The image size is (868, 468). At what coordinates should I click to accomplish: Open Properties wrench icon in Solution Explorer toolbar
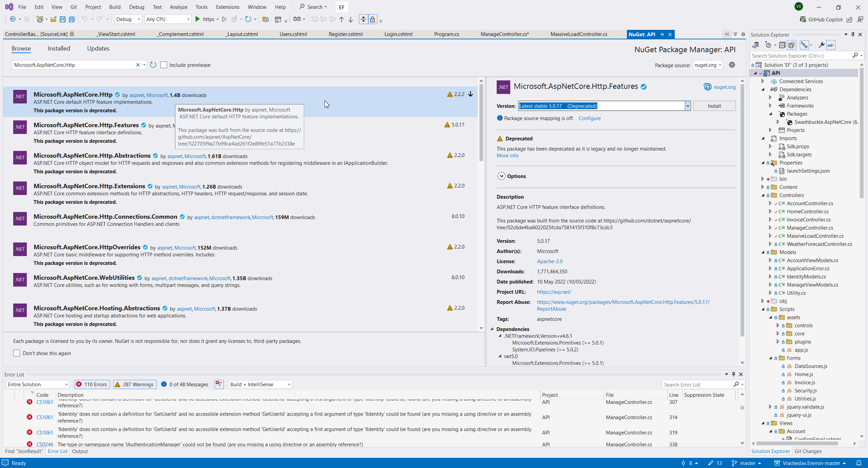[x=821, y=45]
